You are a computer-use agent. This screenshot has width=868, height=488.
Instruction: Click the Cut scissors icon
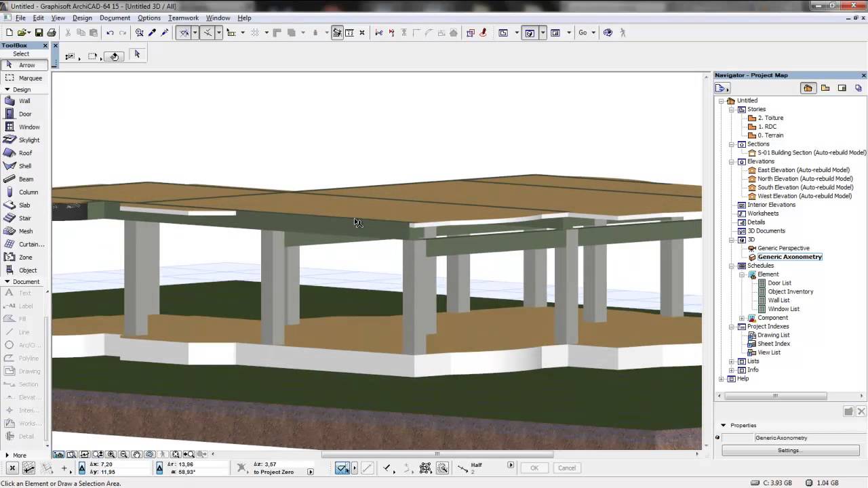pos(68,33)
